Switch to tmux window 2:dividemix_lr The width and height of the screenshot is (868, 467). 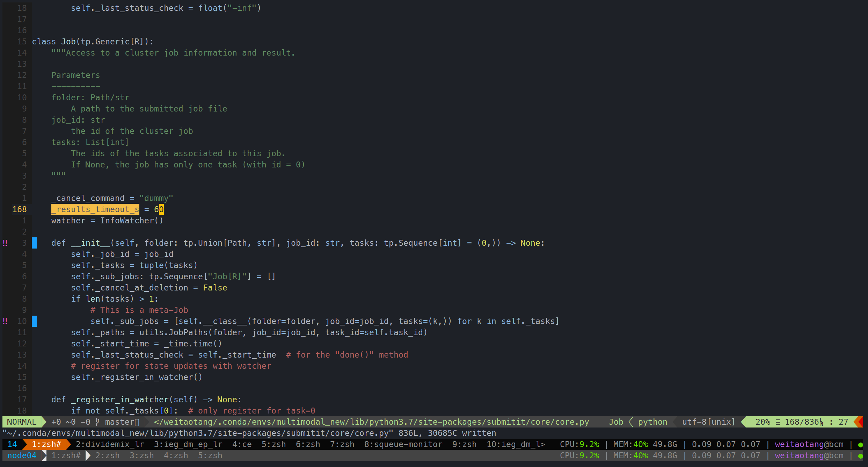(110, 444)
